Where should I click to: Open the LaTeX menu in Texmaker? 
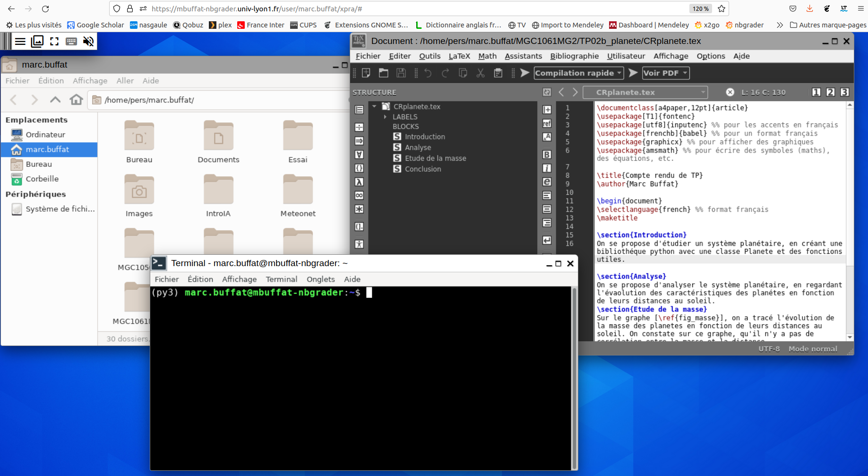[x=459, y=56]
